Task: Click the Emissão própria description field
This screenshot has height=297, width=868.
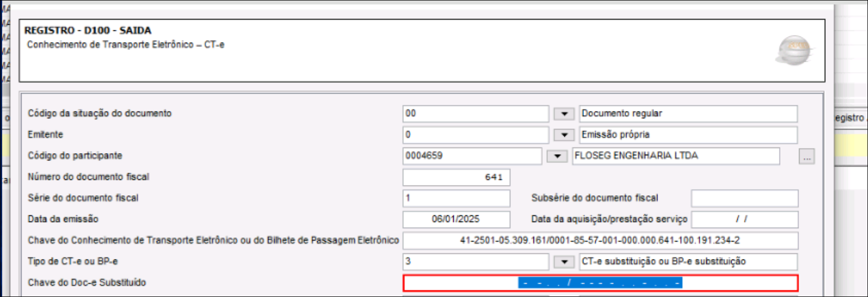Action: [688, 135]
